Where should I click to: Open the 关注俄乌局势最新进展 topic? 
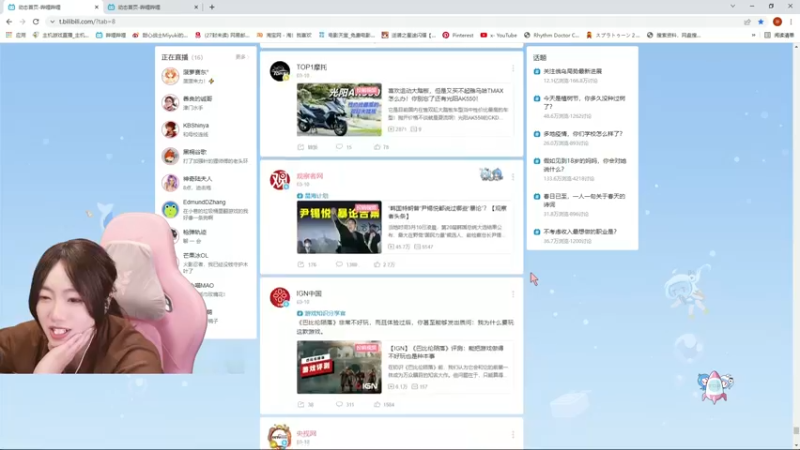(x=572, y=71)
